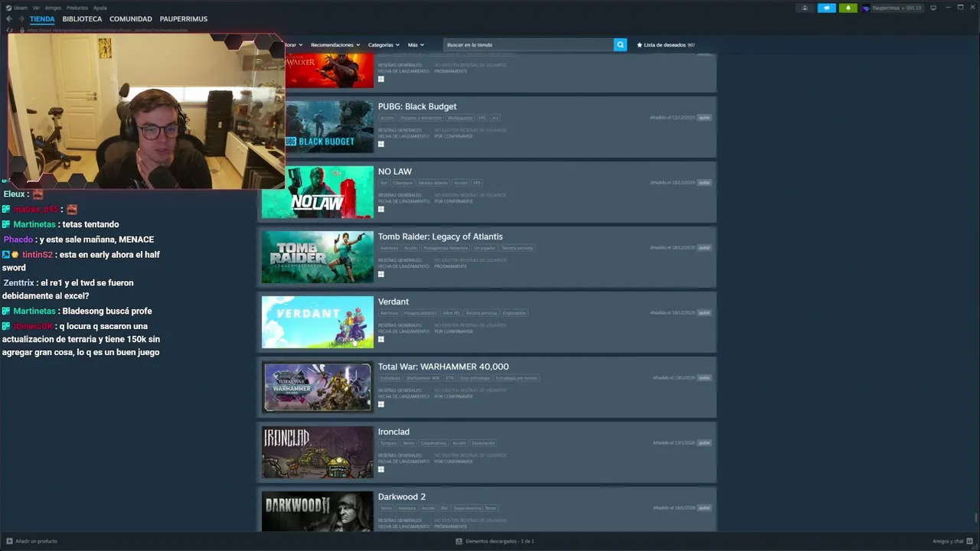The image size is (980, 551).
Task: Click quitar for Total War: WARHAMMER 40,000
Action: pyautogui.click(x=704, y=378)
